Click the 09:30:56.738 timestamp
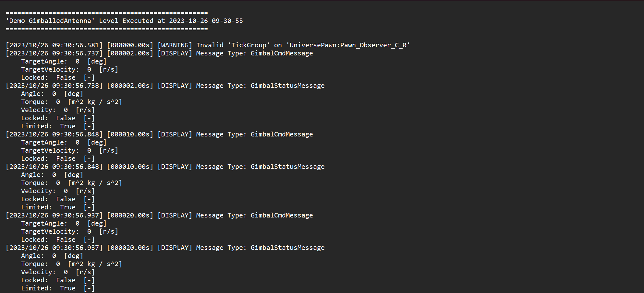This screenshot has width=644, height=293. pyautogui.click(x=77, y=86)
